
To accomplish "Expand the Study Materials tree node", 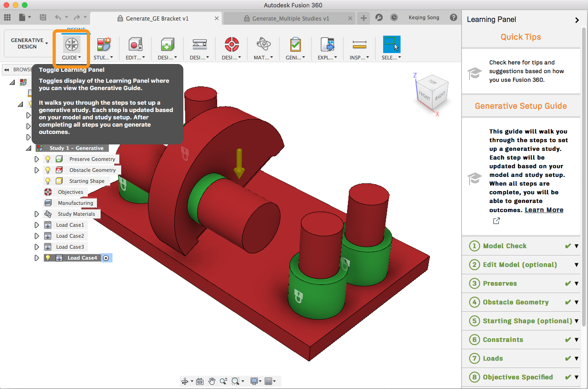I will 37,214.
